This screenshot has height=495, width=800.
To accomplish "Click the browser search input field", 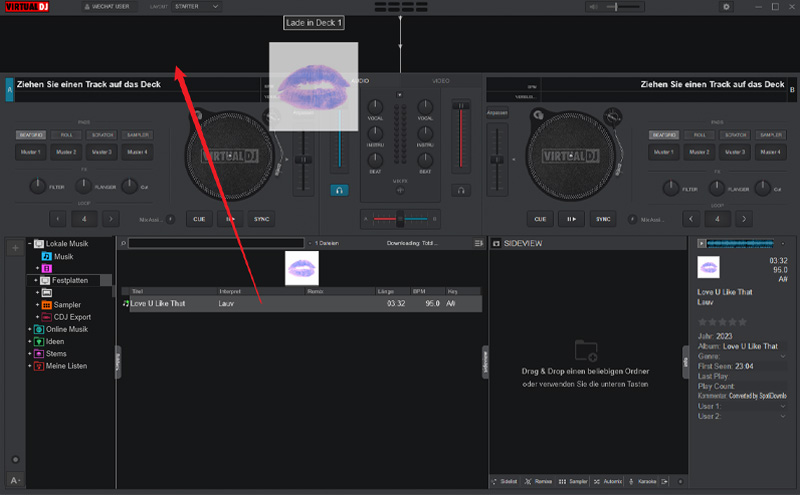I will (x=216, y=243).
